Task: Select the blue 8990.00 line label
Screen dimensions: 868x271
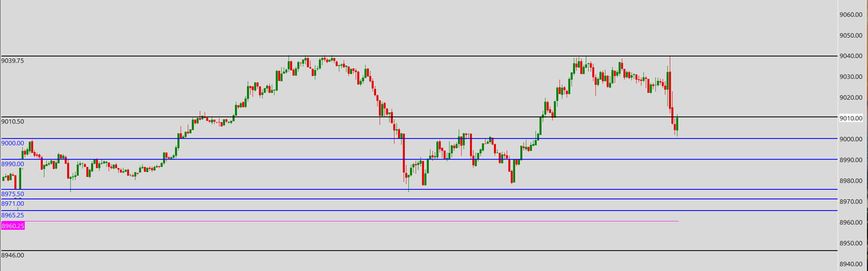Action: tap(13, 164)
